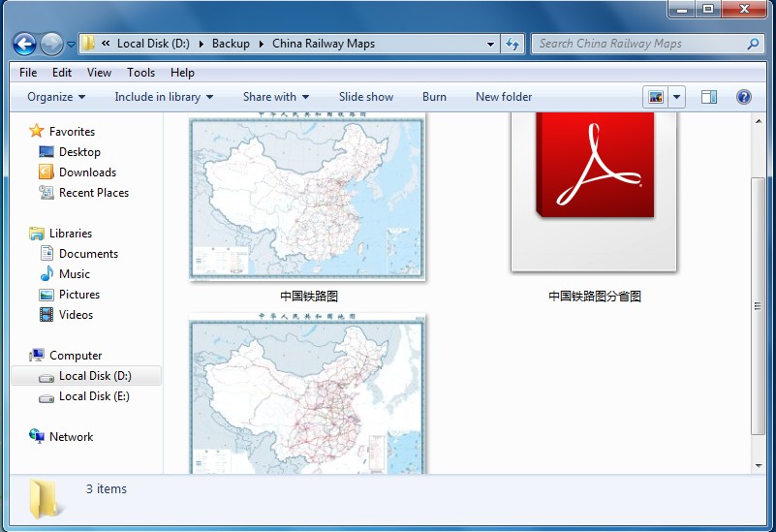Screen dimensions: 776x532
Task: Click the refresh button beside address bar
Action: [513, 44]
